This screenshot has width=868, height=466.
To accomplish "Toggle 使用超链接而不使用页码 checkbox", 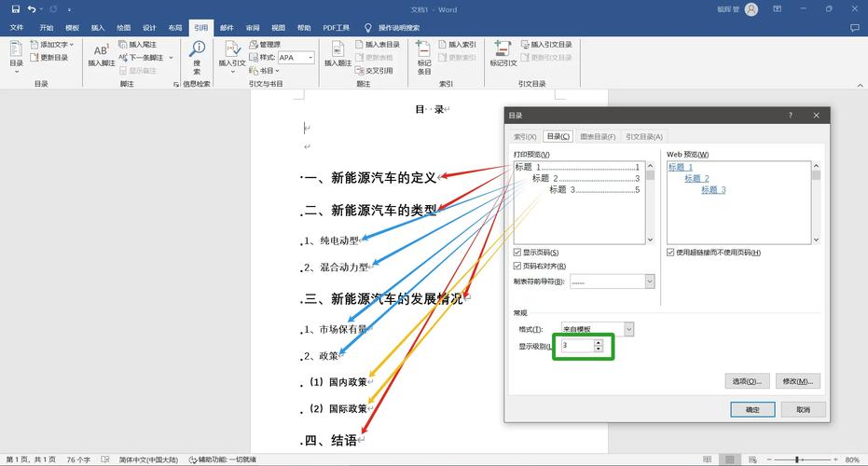I will (670, 253).
